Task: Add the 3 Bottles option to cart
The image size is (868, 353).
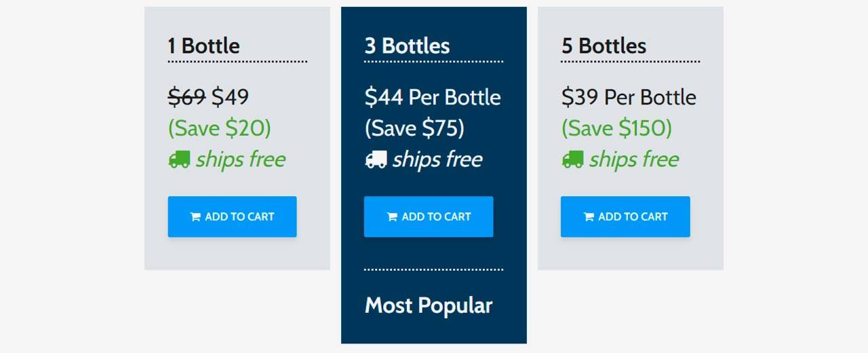Action: coord(429,217)
